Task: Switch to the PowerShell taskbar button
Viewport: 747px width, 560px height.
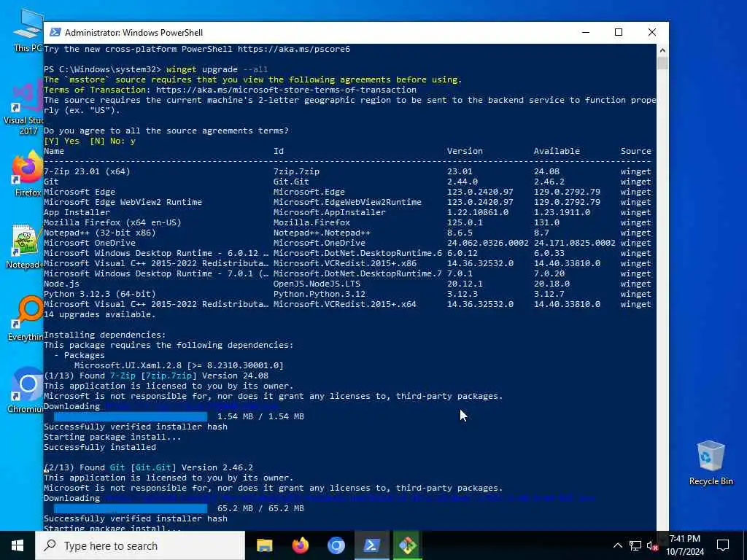Action: [371, 545]
